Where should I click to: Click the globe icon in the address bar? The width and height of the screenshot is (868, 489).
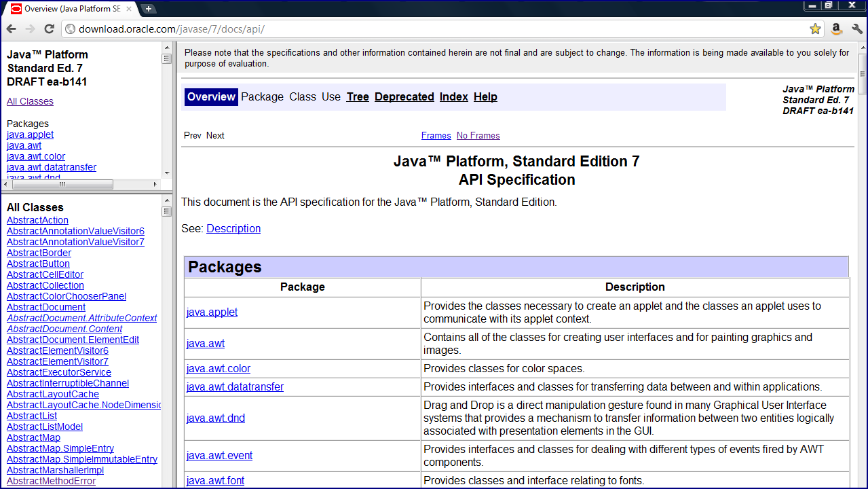coord(70,29)
